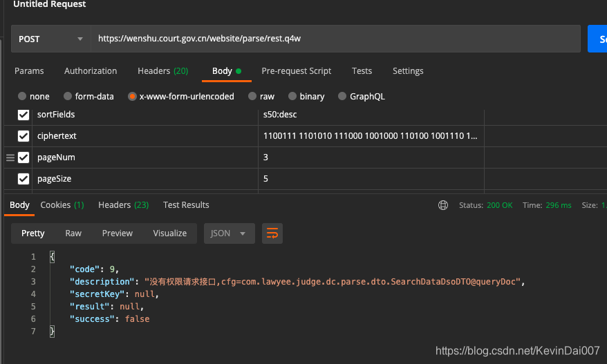Open the request Headers (20) tab

point(162,71)
